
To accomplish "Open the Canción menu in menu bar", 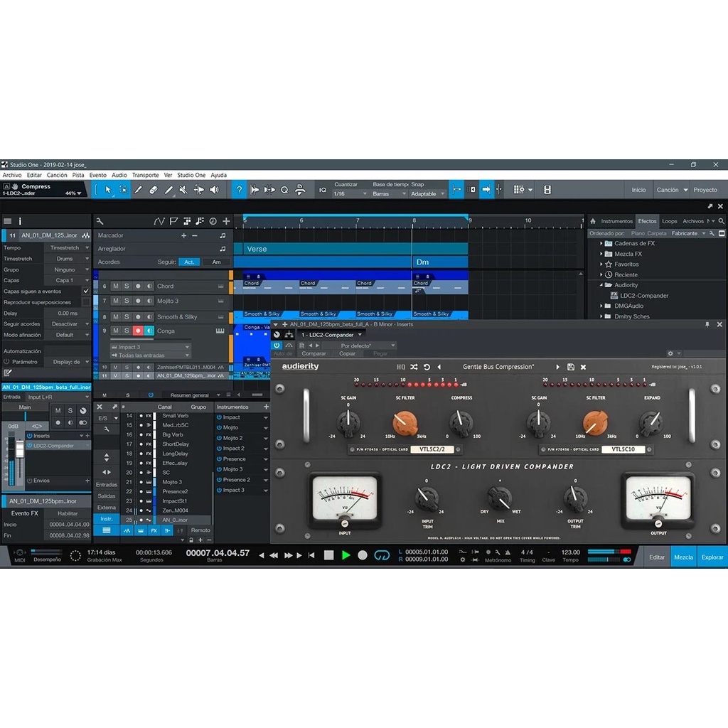I will click(x=57, y=175).
